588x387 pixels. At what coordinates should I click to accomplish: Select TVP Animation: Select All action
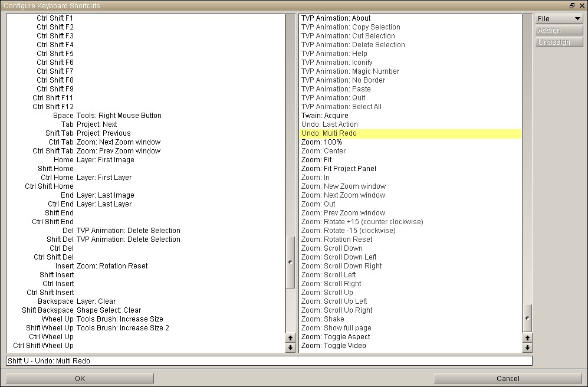point(410,107)
